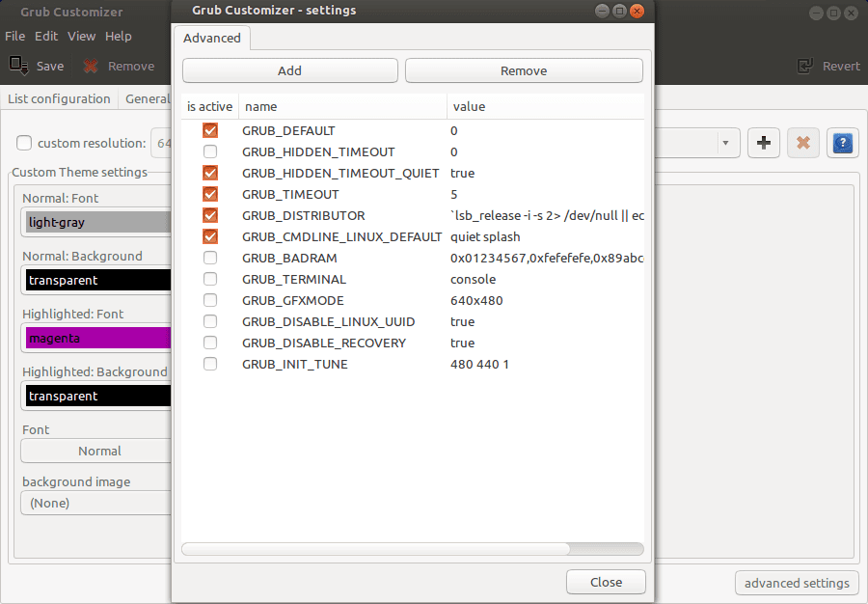The image size is (868, 604).
Task: Click background image (None) chooser
Action: pyautogui.click(x=95, y=503)
